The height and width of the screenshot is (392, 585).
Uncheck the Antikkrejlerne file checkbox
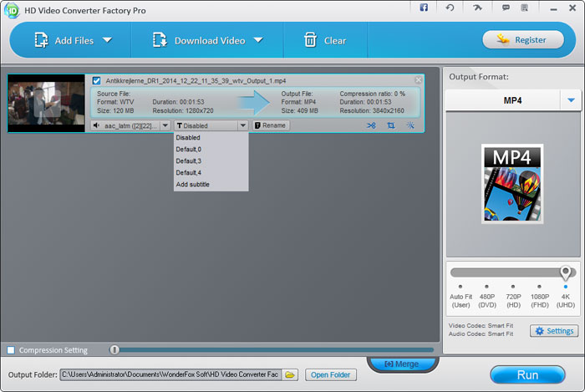[x=97, y=80]
